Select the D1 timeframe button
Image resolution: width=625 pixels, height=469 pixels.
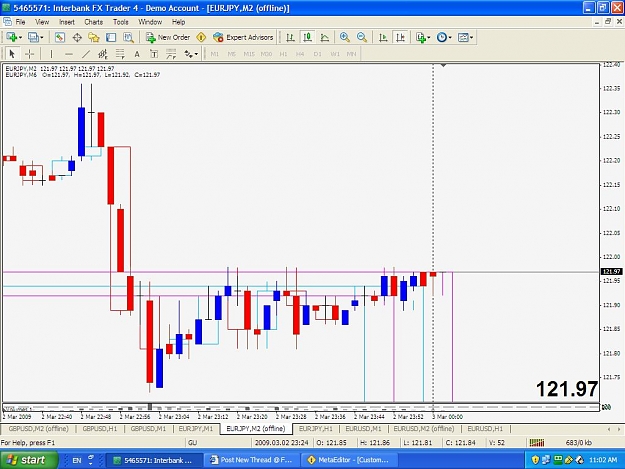(317, 54)
